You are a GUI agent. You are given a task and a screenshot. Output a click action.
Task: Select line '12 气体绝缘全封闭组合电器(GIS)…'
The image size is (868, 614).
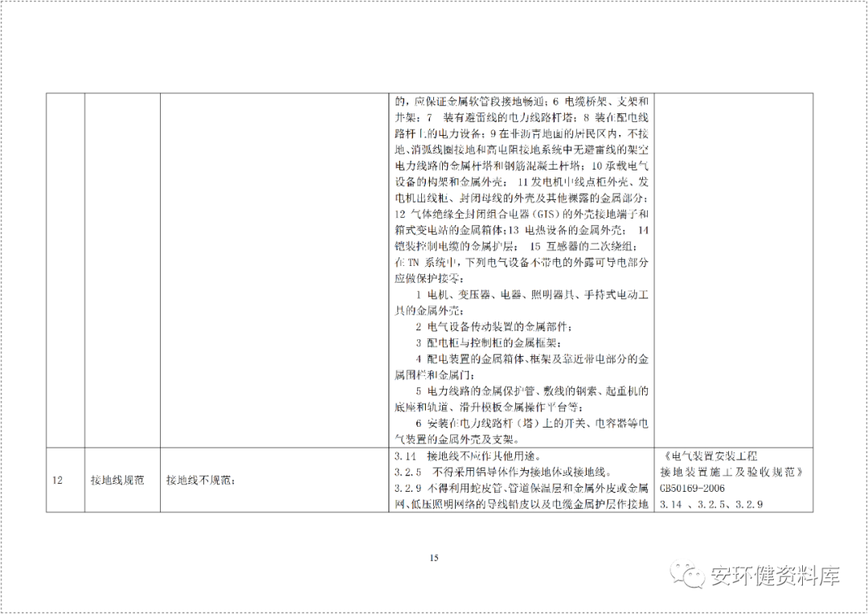(522, 215)
